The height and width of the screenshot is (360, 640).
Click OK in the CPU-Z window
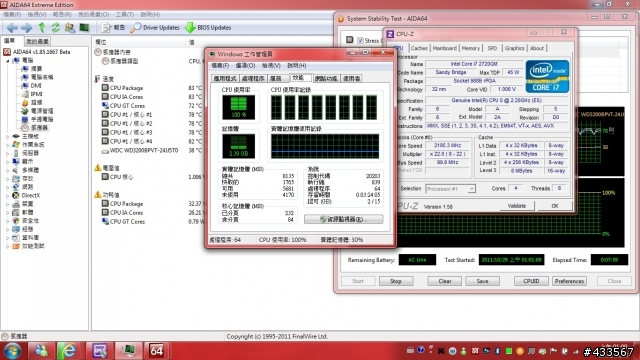(x=555, y=206)
